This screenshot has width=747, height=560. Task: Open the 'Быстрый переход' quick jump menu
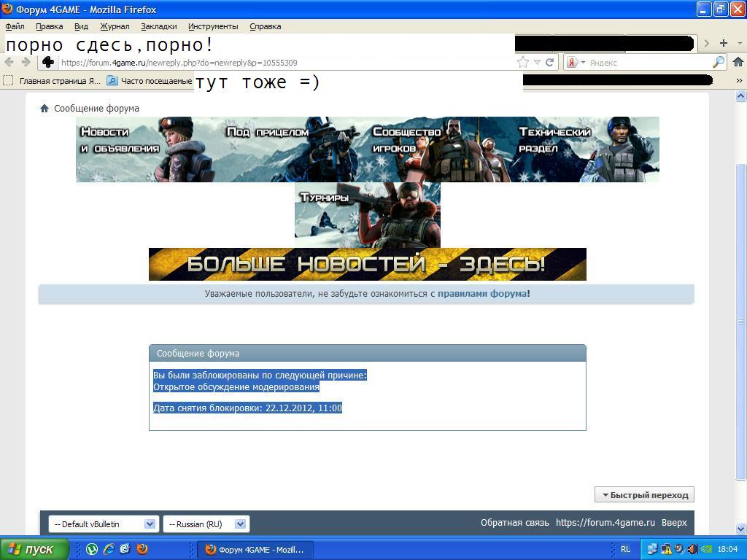click(x=645, y=495)
